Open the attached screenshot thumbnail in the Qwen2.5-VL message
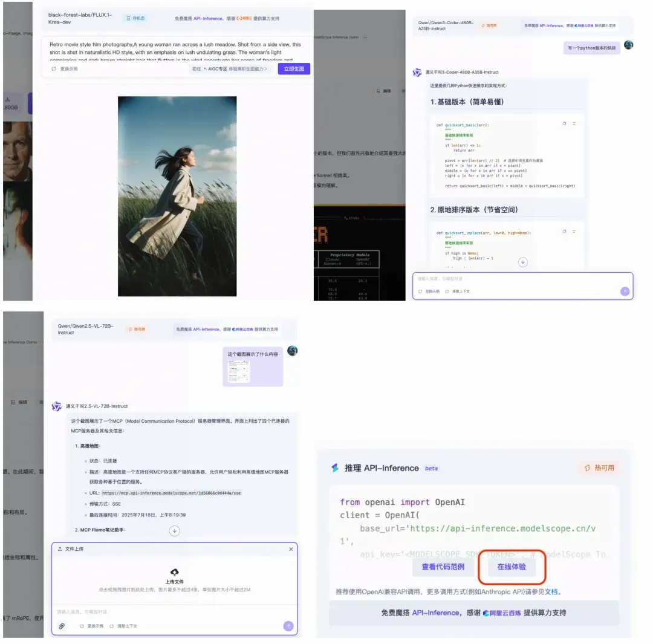 click(x=239, y=371)
